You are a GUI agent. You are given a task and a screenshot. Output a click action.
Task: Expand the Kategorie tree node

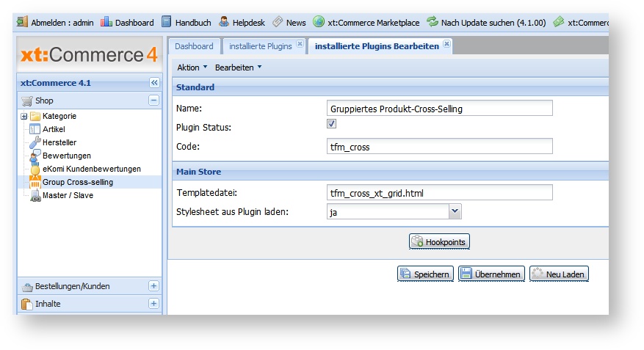pos(23,116)
